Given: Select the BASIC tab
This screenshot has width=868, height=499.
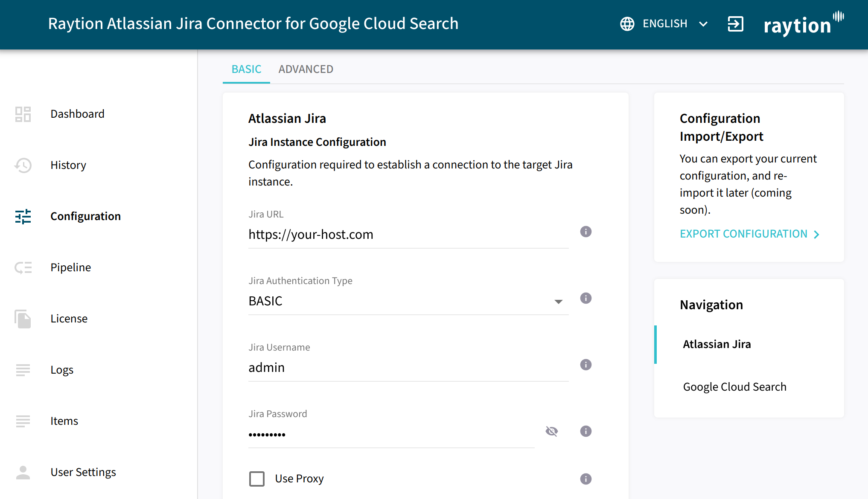Looking at the screenshot, I should [x=246, y=69].
